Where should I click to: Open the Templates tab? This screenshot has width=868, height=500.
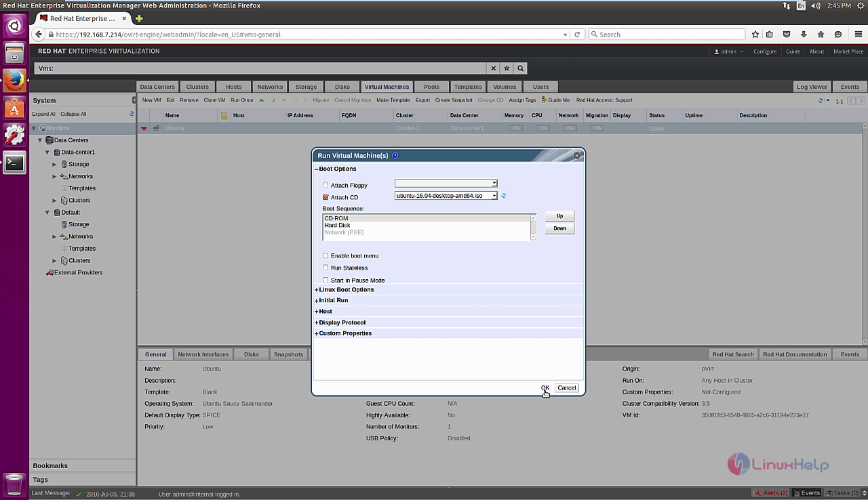coord(468,87)
